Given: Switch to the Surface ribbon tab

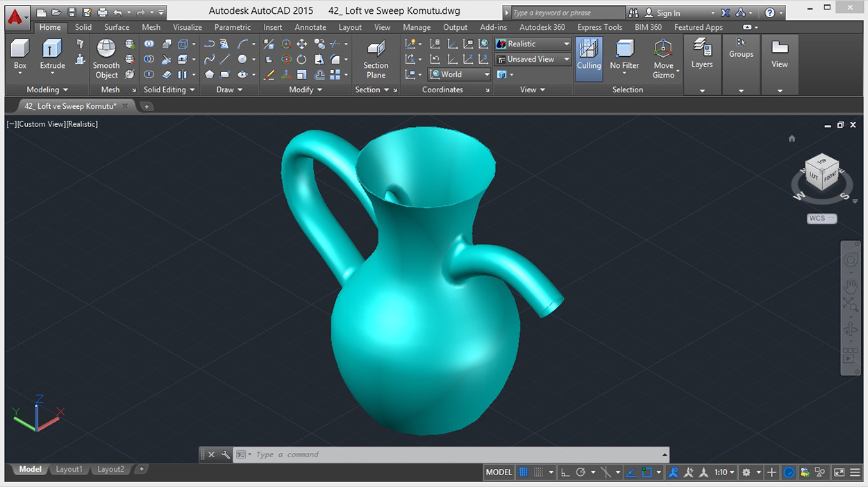Looking at the screenshot, I should click(117, 28).
